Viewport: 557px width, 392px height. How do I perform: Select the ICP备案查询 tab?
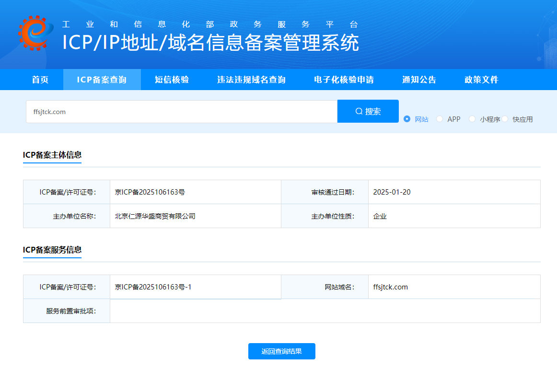coord(102,80)
